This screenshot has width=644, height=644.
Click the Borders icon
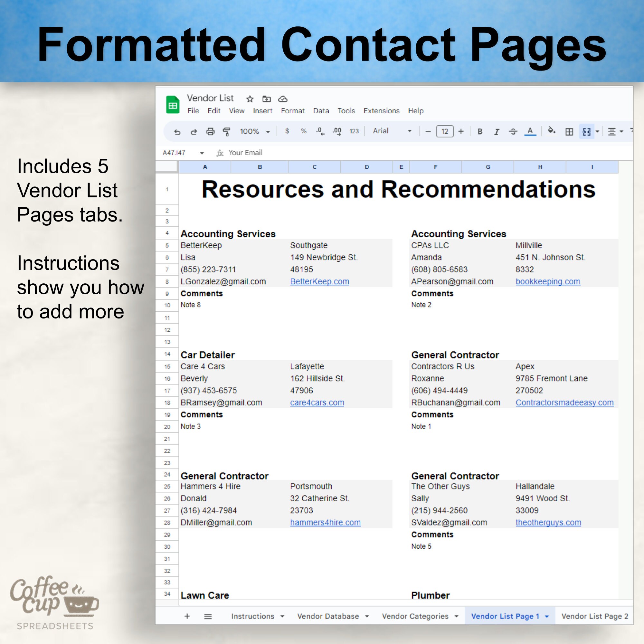click(569, 131)
